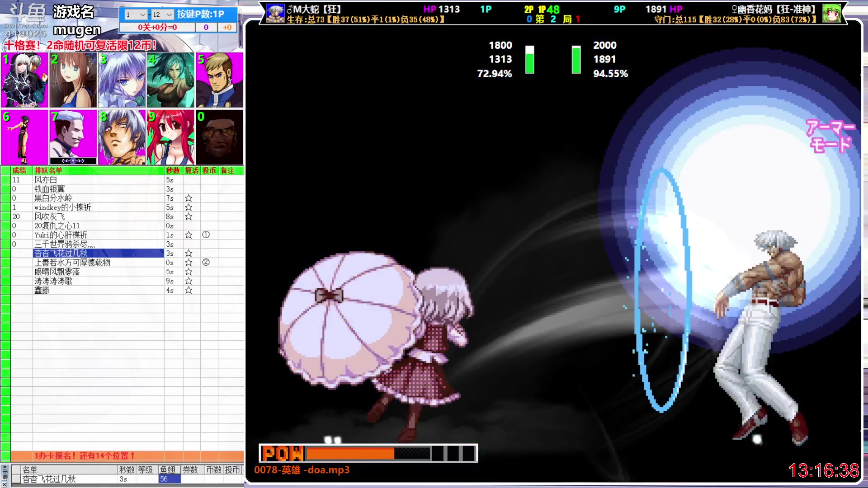Click the orange 办卡报名 signup banner
The height and width of the screenshot is (488, 868).
[127, 455]
